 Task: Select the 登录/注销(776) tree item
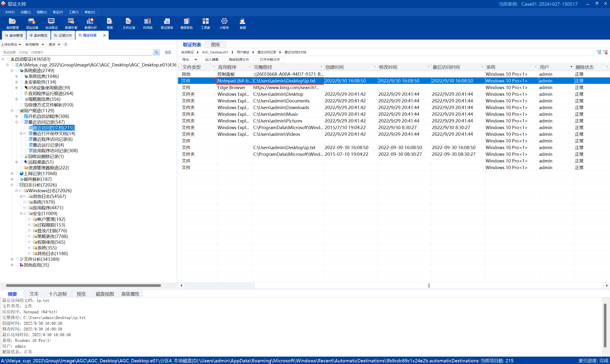point(52,231)
